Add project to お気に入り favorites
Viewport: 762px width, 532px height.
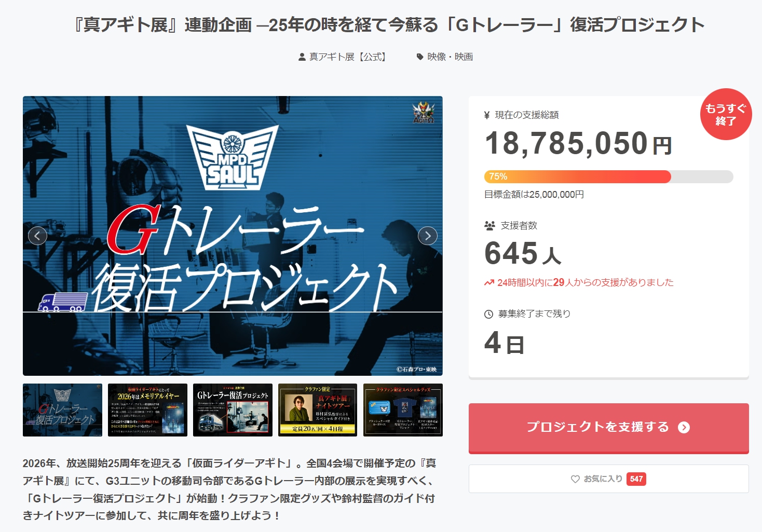click(x=609, y=479)
